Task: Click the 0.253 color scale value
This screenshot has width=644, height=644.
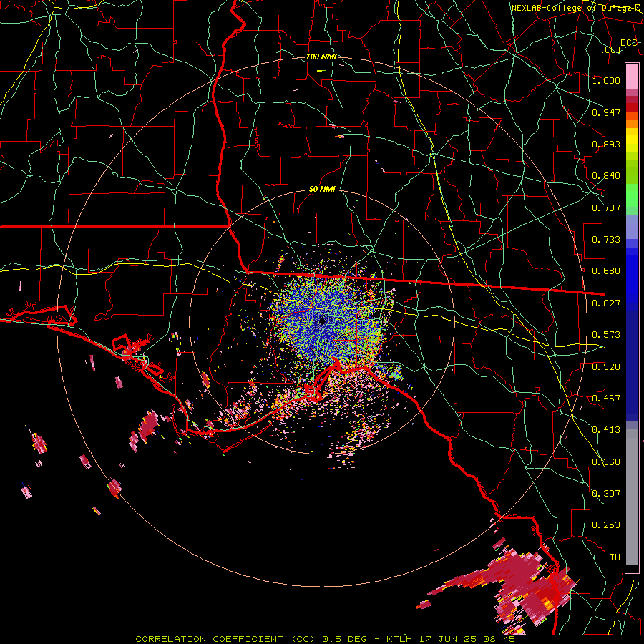Action: click(x=606, y=525)
